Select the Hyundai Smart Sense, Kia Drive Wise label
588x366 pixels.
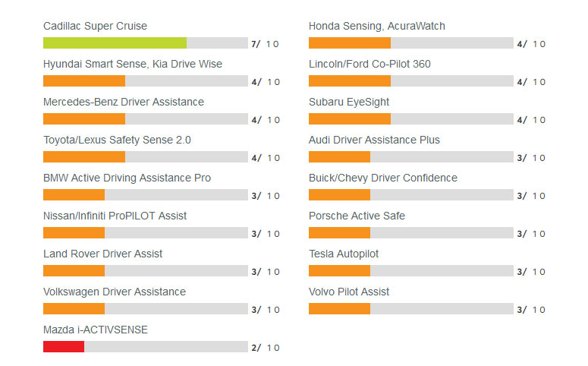coord(132,65)
